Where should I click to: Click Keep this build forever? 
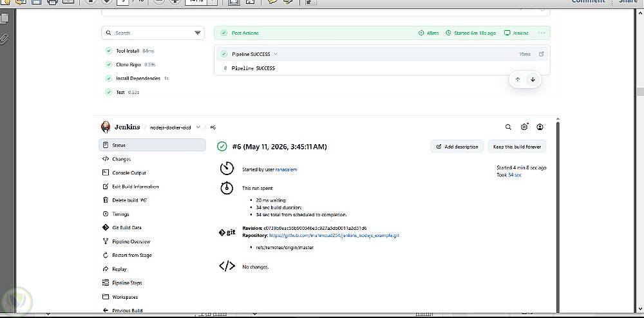(517, 147)
